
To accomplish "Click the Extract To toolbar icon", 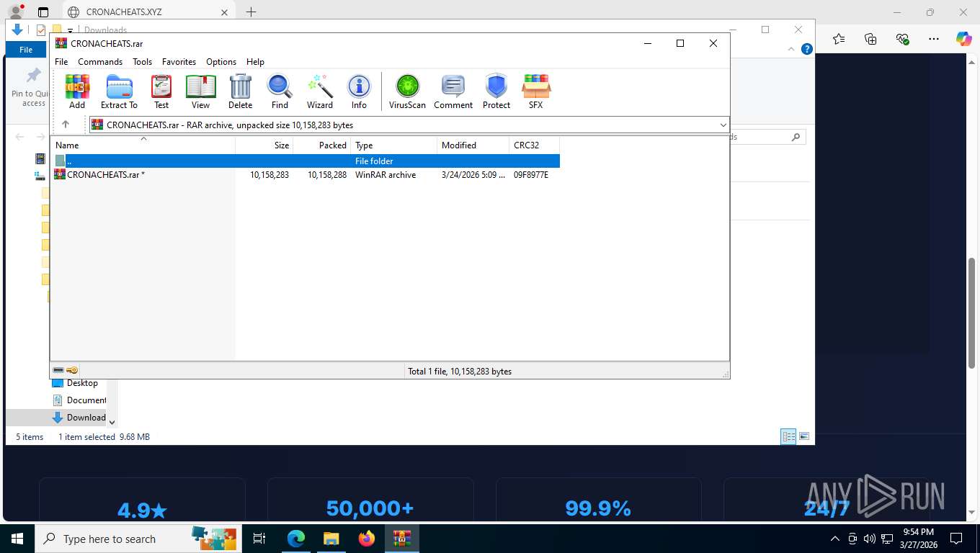I will tap(119, 91).
